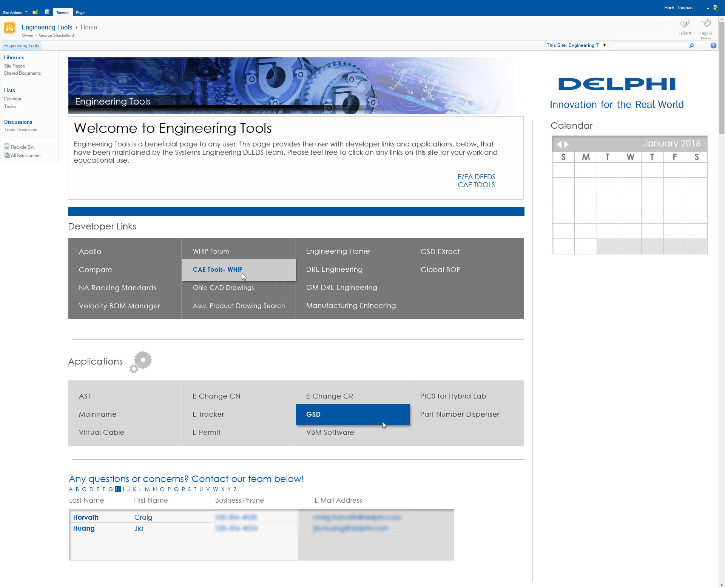Switch to the Page ribbon tab
Screen dimensions: 725x588
coord(80,12)
